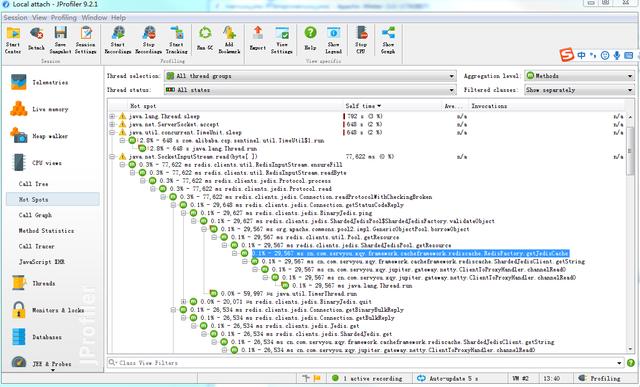Expand the java.net.ServerSocket.accept node
Screen dimensions: 640x387
(112, 125)
